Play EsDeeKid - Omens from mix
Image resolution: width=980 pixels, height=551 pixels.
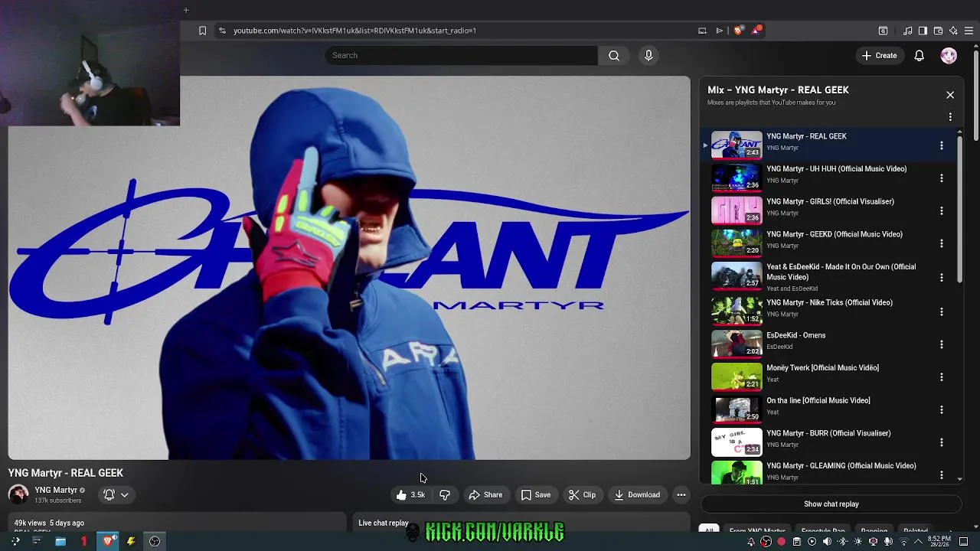point(795,335)
